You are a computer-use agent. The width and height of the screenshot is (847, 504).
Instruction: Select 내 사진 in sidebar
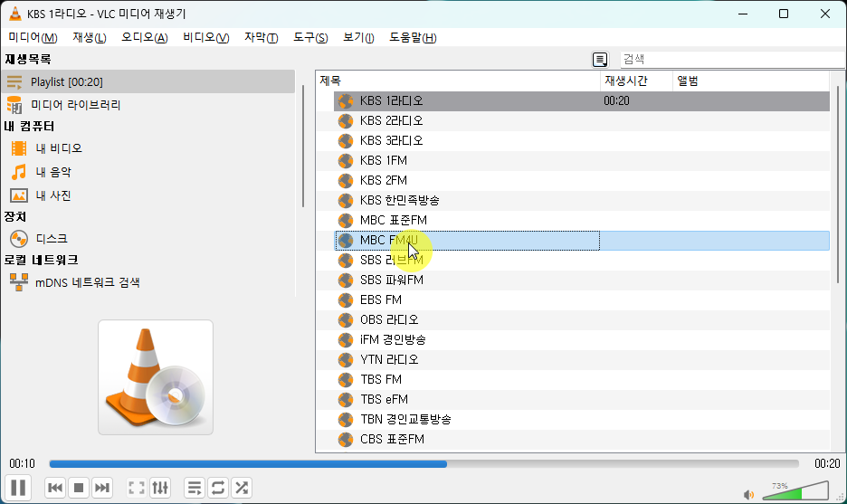[148, 195]
